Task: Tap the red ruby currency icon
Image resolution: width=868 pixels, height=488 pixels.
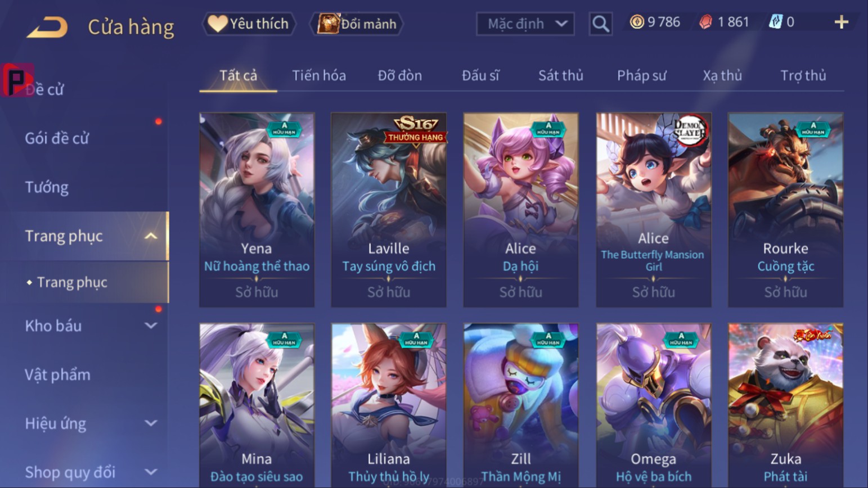Action: point(705,22)
